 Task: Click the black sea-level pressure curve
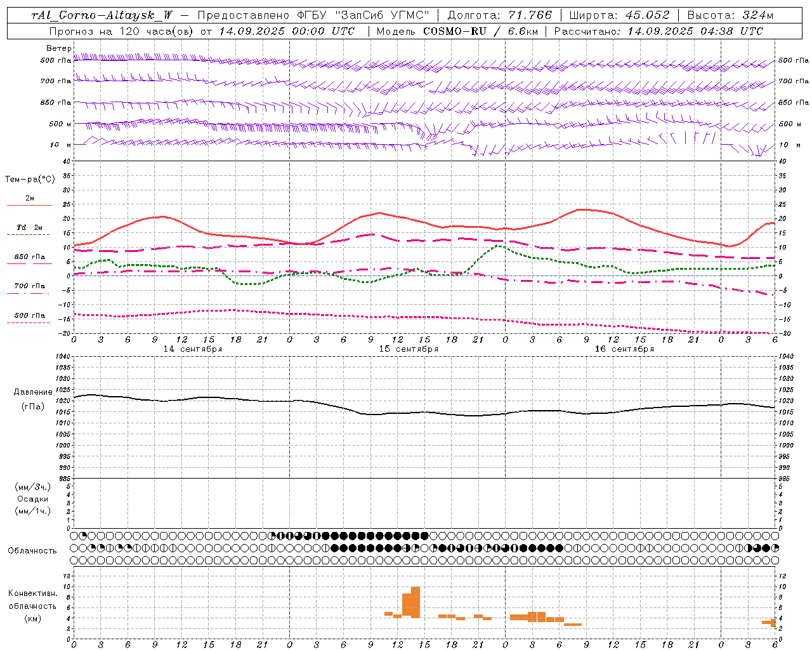click(424, 412)
